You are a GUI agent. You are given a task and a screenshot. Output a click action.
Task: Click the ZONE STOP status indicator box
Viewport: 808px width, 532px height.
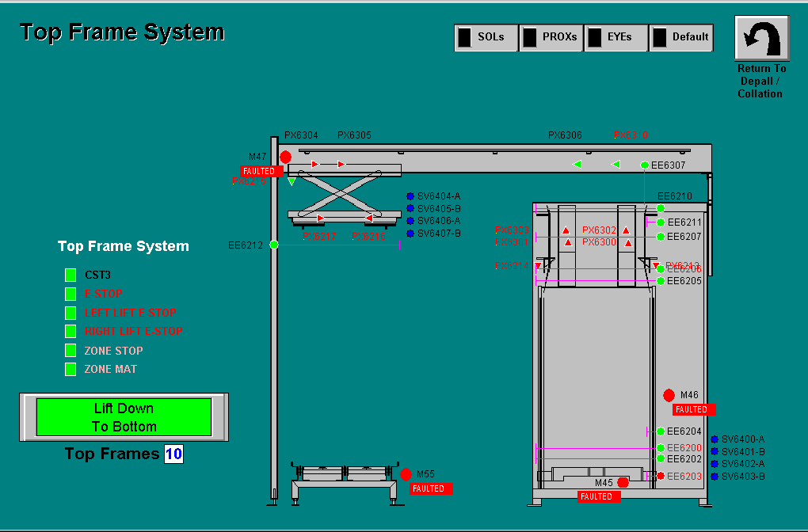(71, 351)
